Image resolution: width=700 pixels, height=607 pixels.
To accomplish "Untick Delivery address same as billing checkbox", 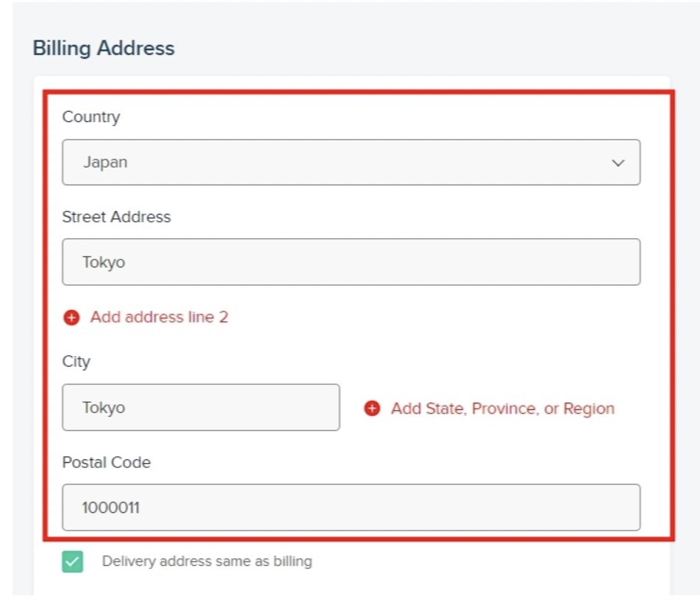I will (x=72, y=561).
